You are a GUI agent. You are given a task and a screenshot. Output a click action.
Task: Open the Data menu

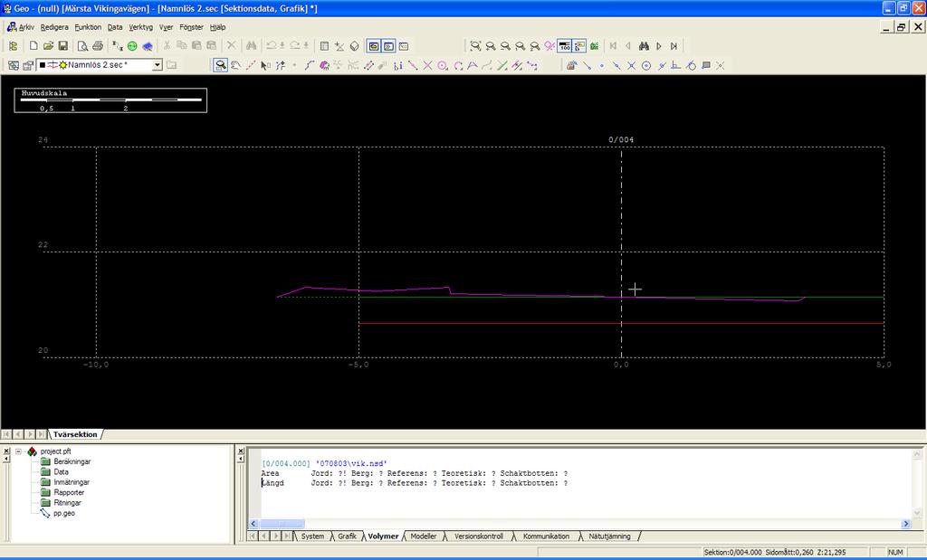115,27
